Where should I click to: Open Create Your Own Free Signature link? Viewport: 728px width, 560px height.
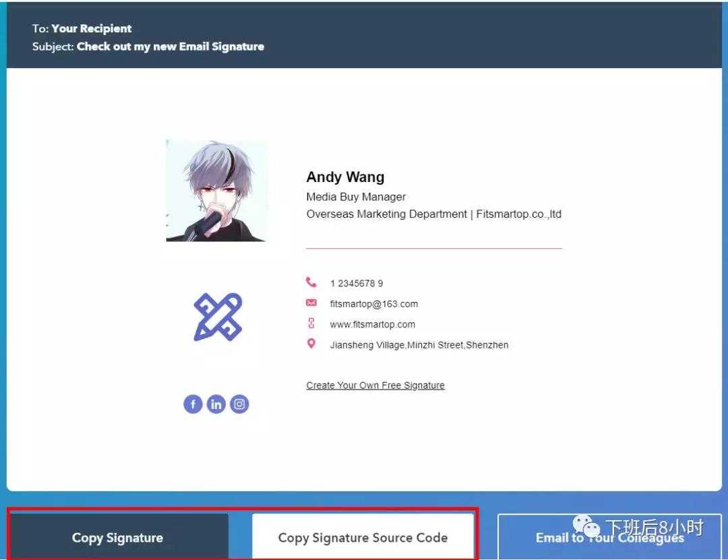pos(375,385)
